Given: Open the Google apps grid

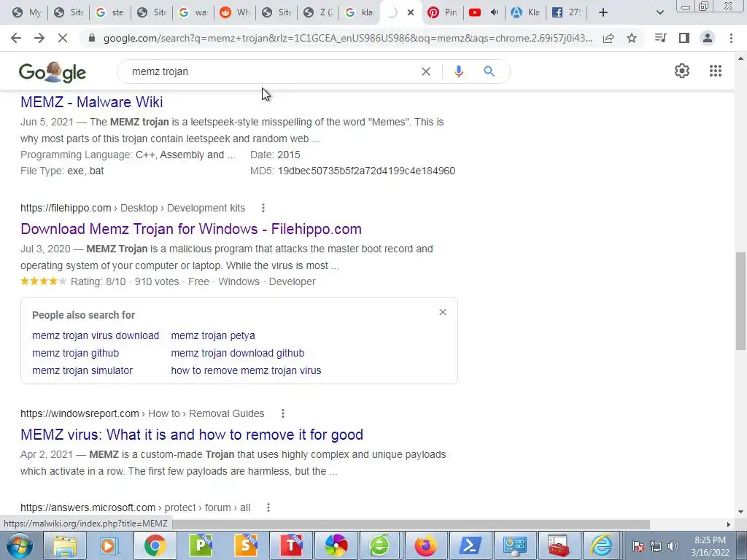Looking at the screenshot, I should pyautogui.click(x=716, y=71).
